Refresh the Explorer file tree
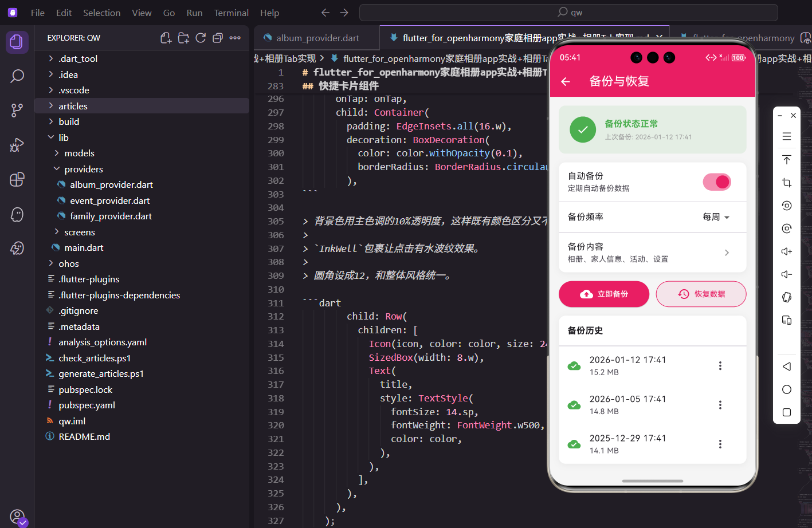The height and width of the screenshot is (528, 812). [x=201, y=38]
